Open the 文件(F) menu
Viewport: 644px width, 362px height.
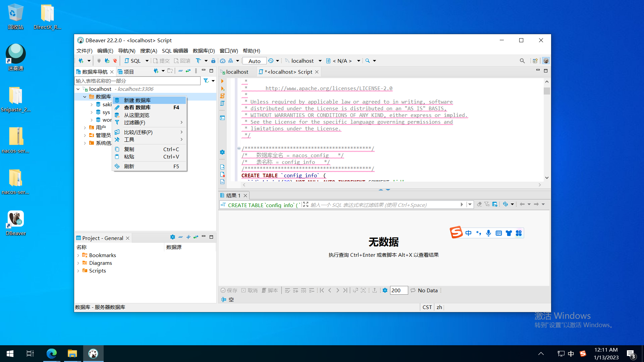tap(84, 51)
